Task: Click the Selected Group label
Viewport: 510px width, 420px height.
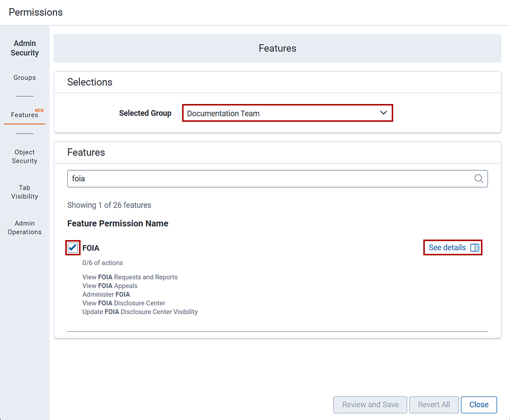Action: click(145, 113)
